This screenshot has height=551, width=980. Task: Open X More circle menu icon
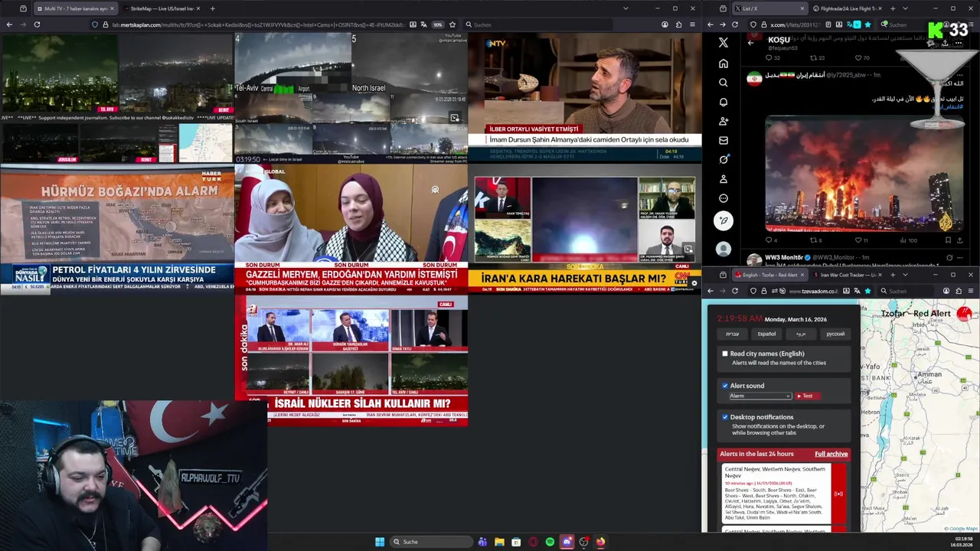[x=724, y=198]
